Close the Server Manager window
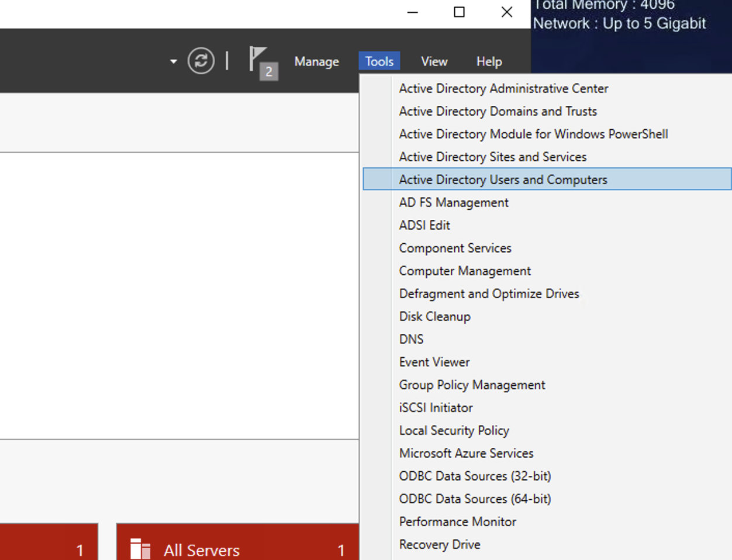The height and width of the screenshot is (560, 732). 507,12
